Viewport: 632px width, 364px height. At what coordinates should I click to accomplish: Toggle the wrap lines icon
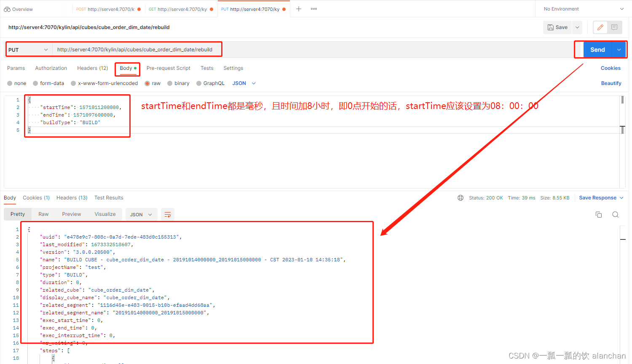tap(168, 215)
